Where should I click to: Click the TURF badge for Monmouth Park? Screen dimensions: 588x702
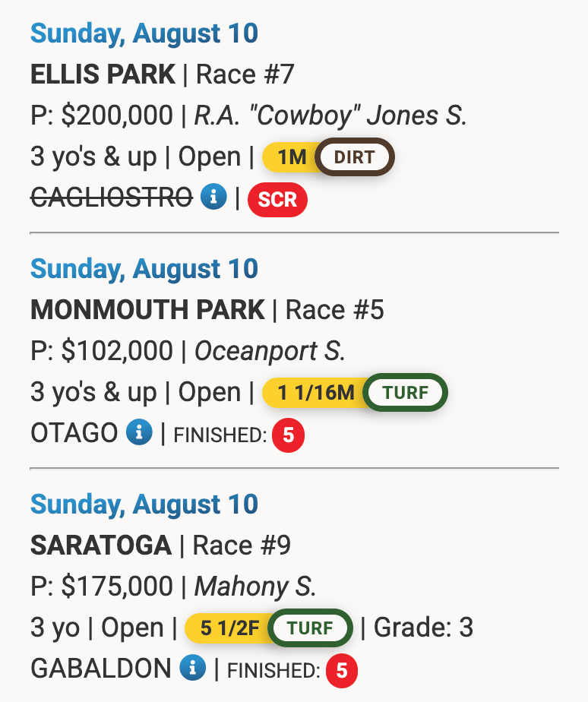(x=406, y=394)
